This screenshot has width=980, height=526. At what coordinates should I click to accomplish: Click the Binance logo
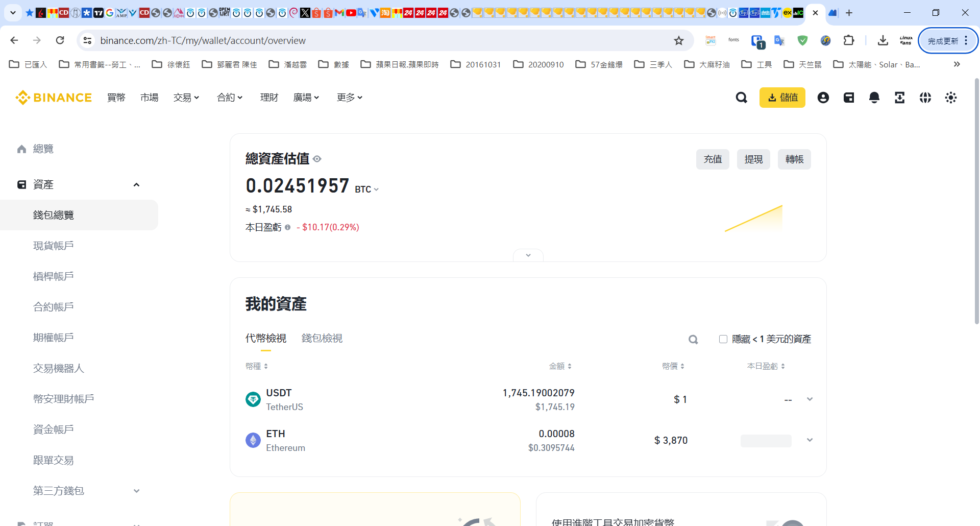tap(54, 98)
